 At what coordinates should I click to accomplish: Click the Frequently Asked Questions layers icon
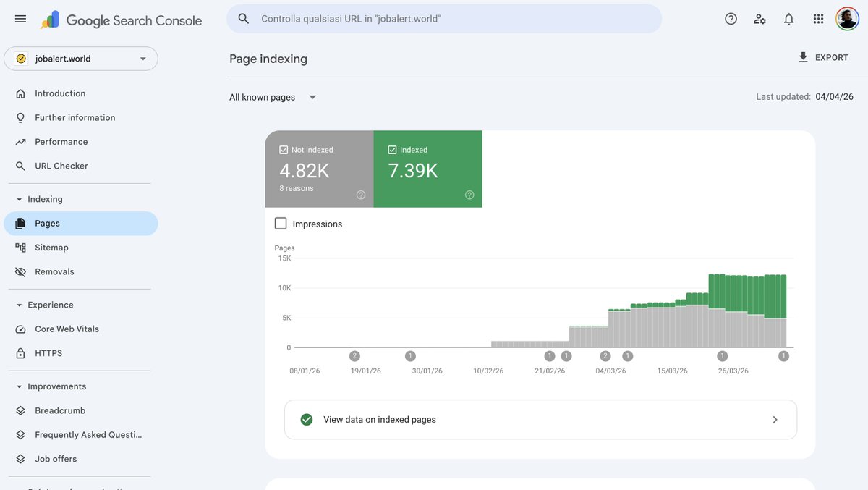[x=20, y=435]
